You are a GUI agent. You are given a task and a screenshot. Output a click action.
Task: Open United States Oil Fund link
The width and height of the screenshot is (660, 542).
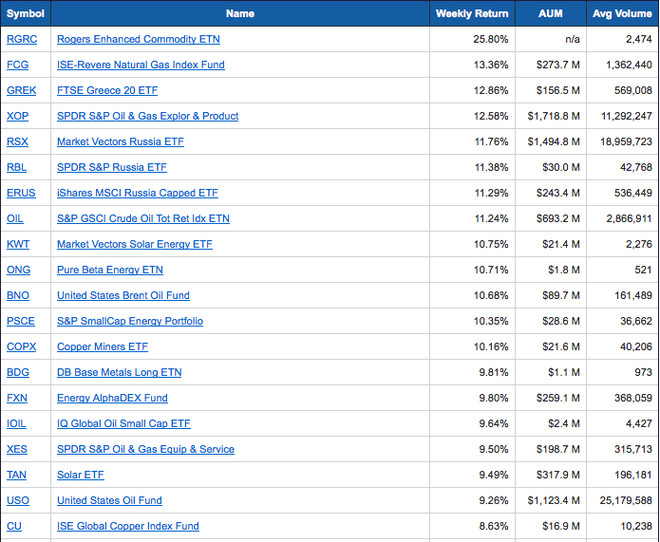[109, 501]
